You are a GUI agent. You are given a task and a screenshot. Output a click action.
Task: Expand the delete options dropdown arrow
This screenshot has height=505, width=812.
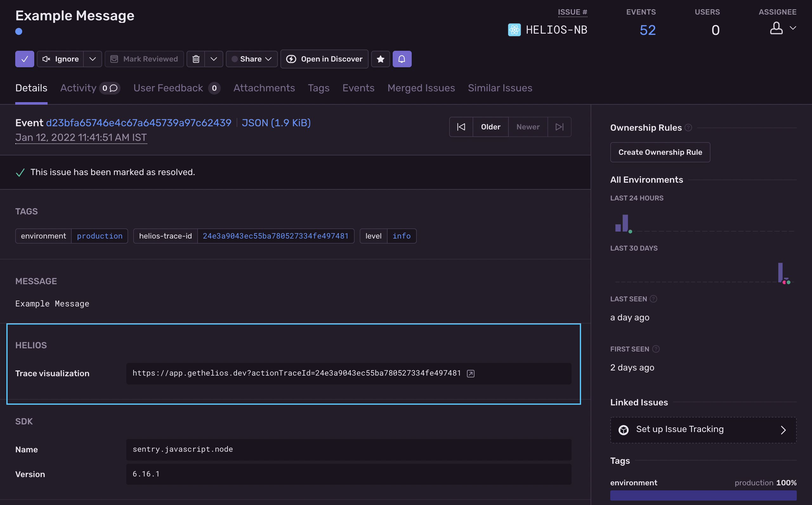[x=214, y=59]
